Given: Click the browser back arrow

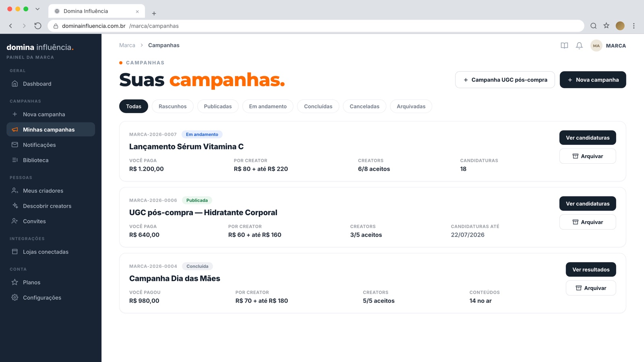Looking at the screenshot, I should click(x=11, y=26).
